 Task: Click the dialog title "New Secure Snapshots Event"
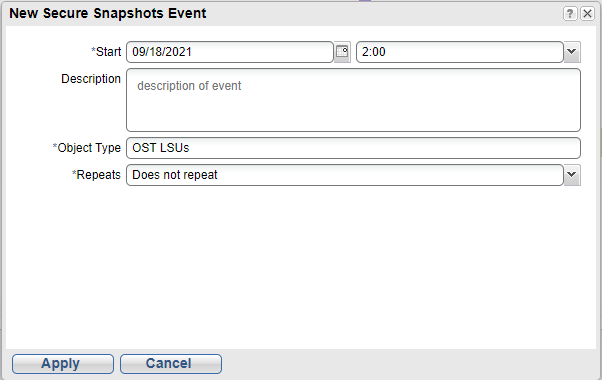[x=108, y=13]
